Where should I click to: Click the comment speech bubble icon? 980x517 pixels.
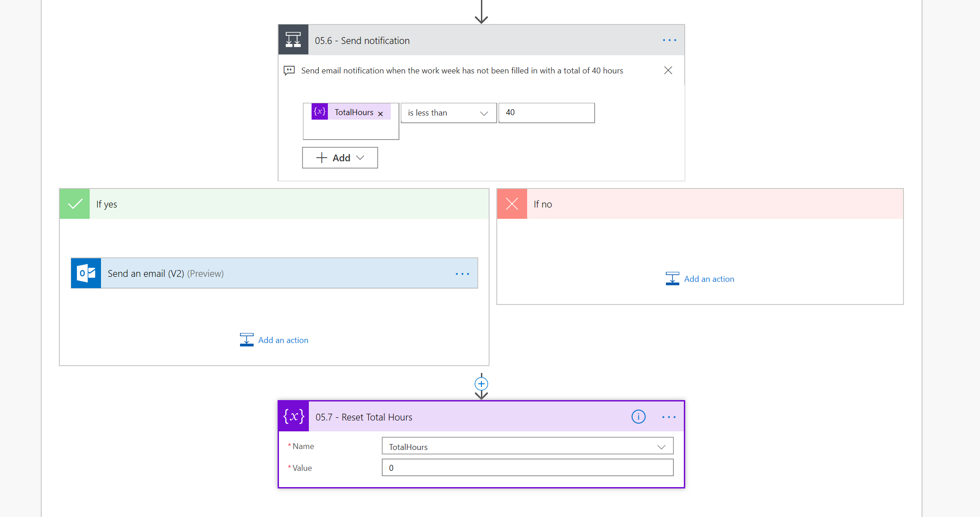(x=289, y=71)
